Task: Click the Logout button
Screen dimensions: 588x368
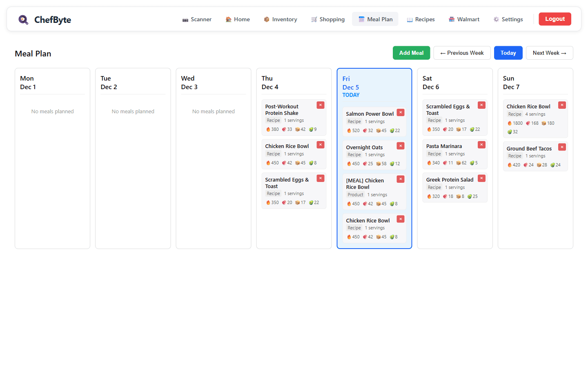Action: (x=555, y=19)
